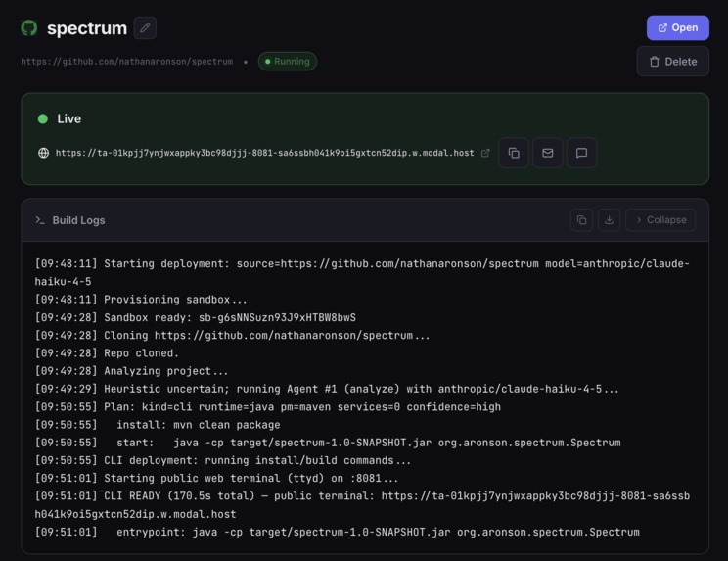Viewport: 728px width, 561px height.
Task: Click the globe icon beside live URL
Action: (44, 153)
